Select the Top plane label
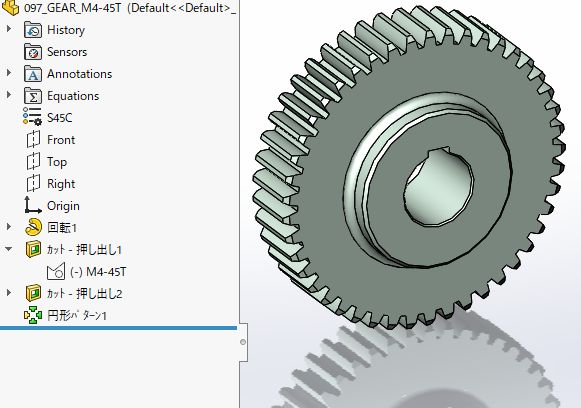Image resolution: width=581 pixels, height=408 pixels. tap(57, 162)
